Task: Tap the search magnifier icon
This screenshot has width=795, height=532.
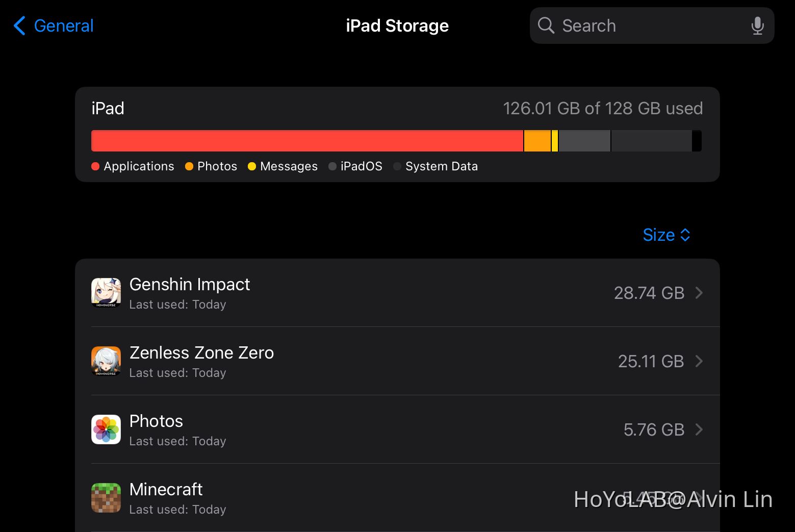Action: pos(546,26)
